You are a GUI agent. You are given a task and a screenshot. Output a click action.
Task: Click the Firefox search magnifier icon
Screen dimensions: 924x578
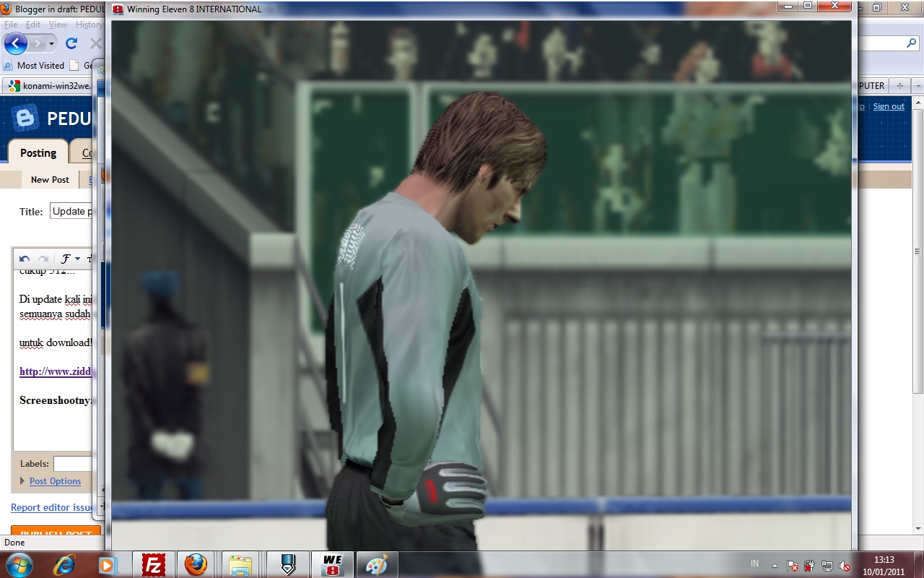pos(911,43)
